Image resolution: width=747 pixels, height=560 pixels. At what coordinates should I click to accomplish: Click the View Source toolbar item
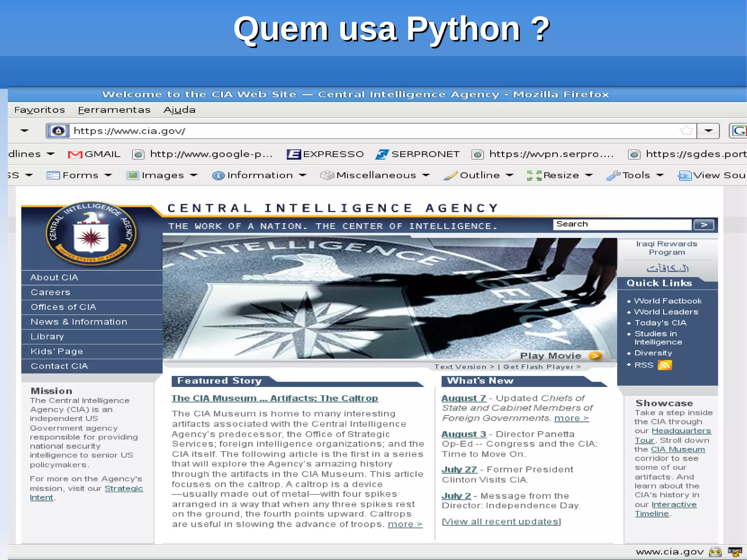[712, 175]
